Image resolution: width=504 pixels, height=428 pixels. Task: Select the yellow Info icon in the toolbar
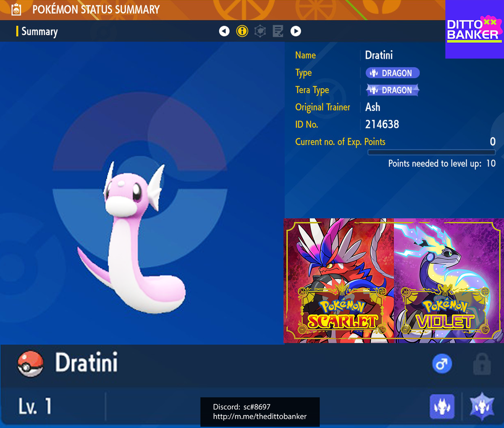tap(242, 31)
